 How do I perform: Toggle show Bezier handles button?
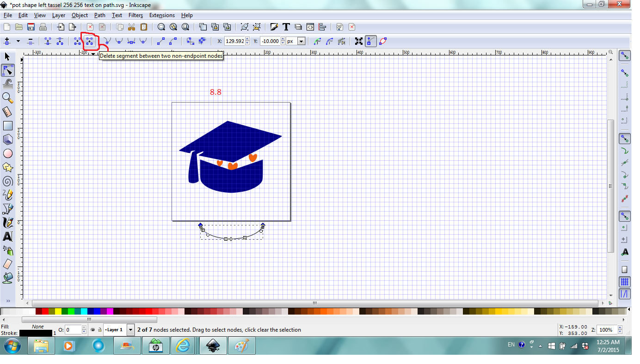[x=371, y=41]
